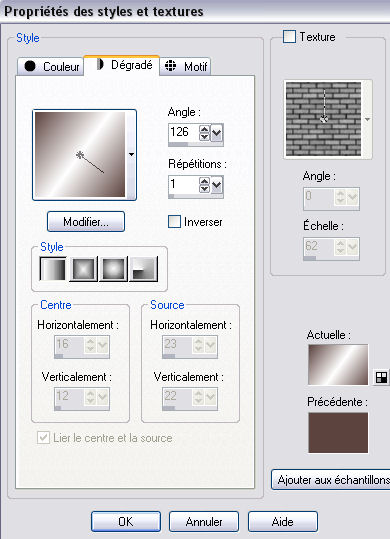Select the sunburst gradient style icon
This screenshot has height=539, width=390.
113,269
